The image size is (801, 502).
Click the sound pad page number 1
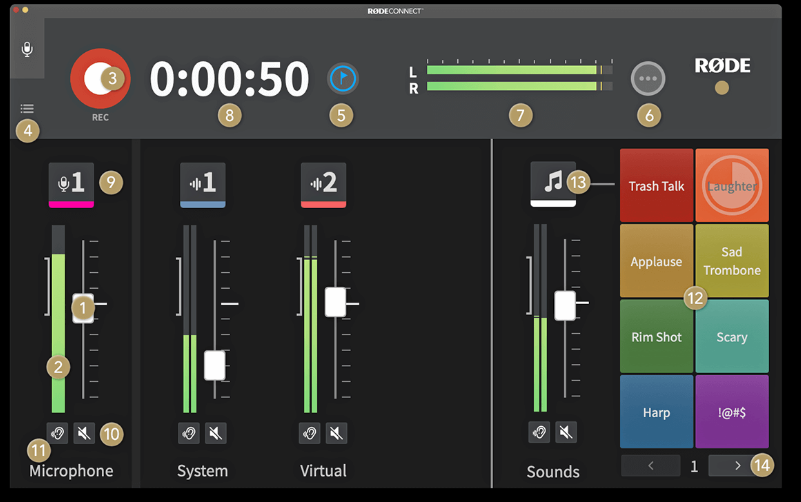tap(694, 466)
